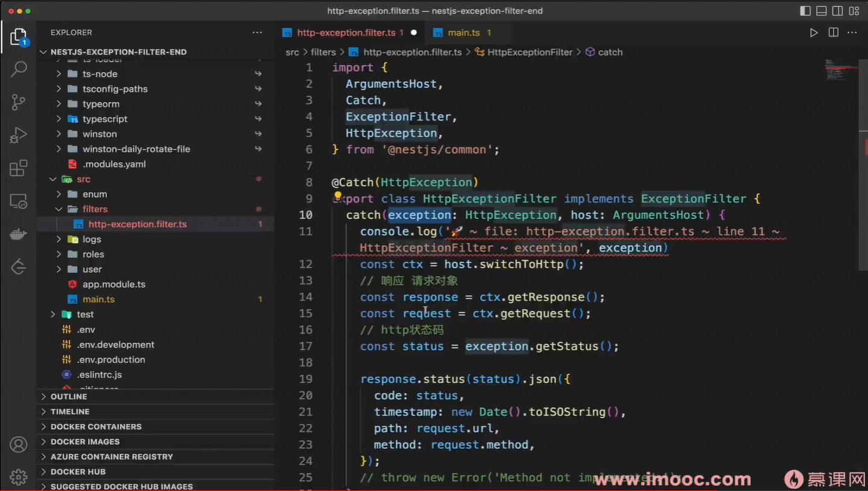The width and height of the screenshot is (868, 491).
Task: Open the Run and Debug view
Action: coord(19,135)
